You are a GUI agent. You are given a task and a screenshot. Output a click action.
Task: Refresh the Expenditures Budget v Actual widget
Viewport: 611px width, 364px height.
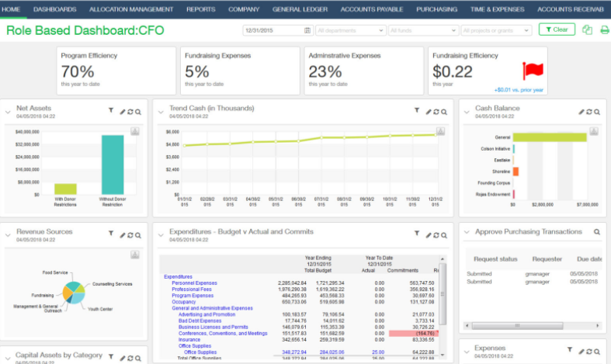[x=436, y=235]
